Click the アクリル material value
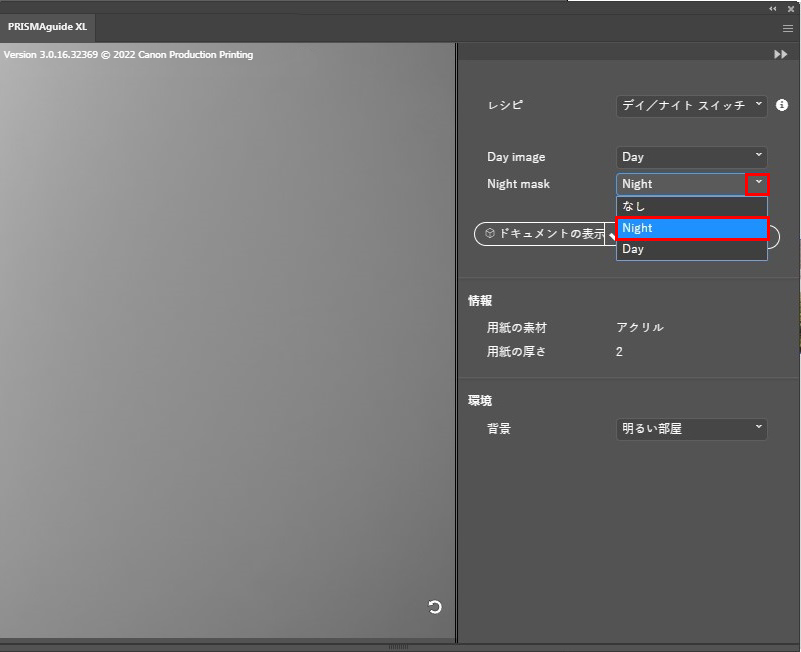The width and height of the screenshot is (801, 652). (x=640, y=328)
